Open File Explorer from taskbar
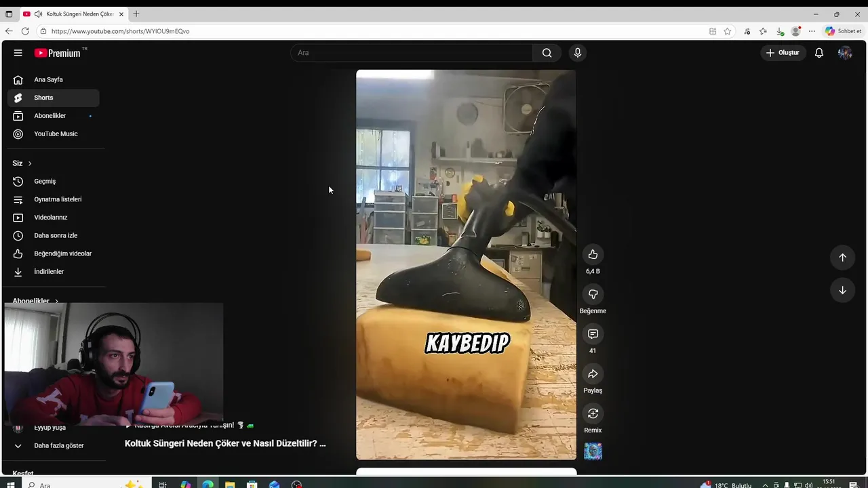This screenshot has width=868, height=488. click(230, 485)
